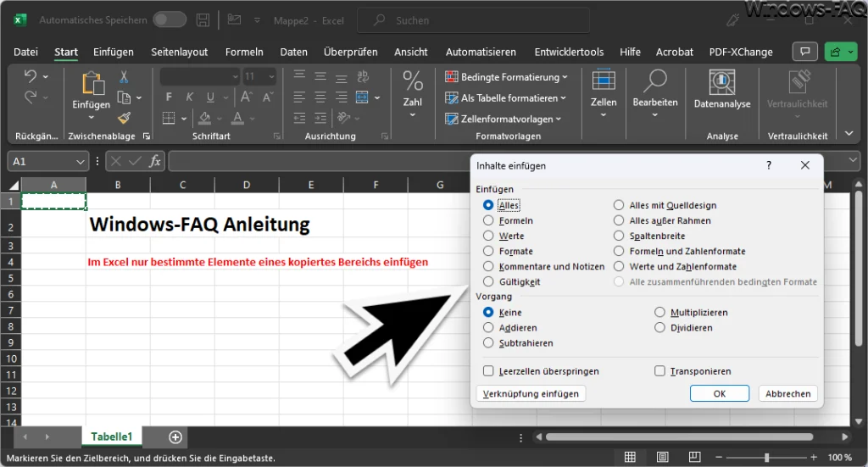Image resolution: width=868 pixels, height=467 pixels.
Task: Click the fill color bucket icon
Action: pyautogui.click(x=205, y=118)
